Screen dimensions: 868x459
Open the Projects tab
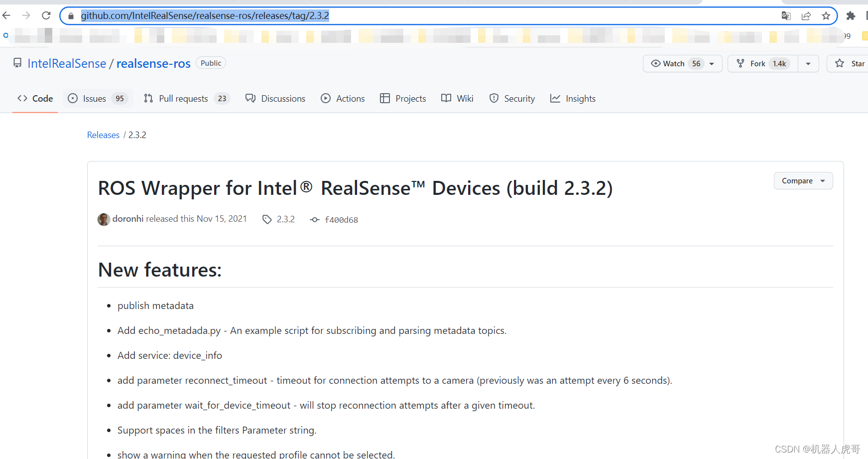(403, 99)
